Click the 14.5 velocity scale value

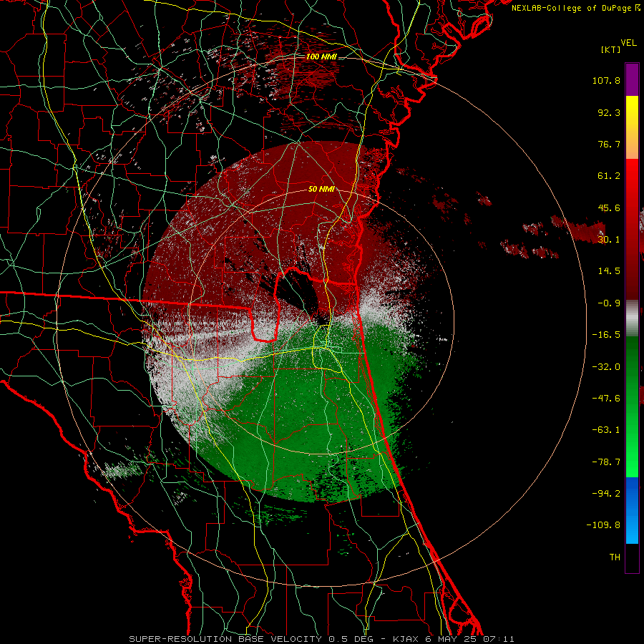609,271
